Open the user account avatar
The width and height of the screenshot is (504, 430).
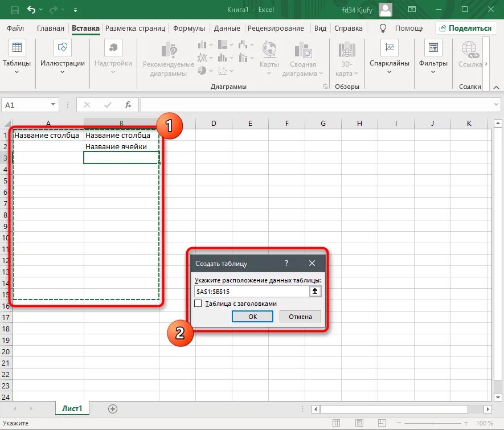[386, 10]
